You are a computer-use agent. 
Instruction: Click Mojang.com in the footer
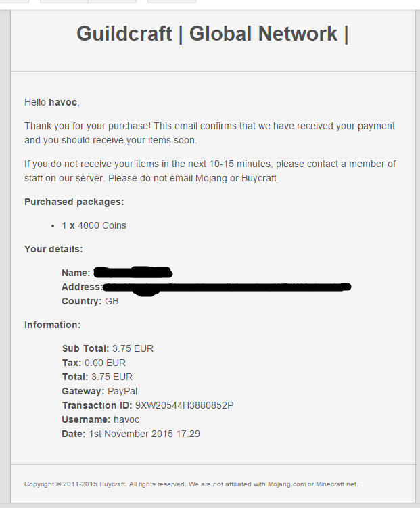coord(287,484)
